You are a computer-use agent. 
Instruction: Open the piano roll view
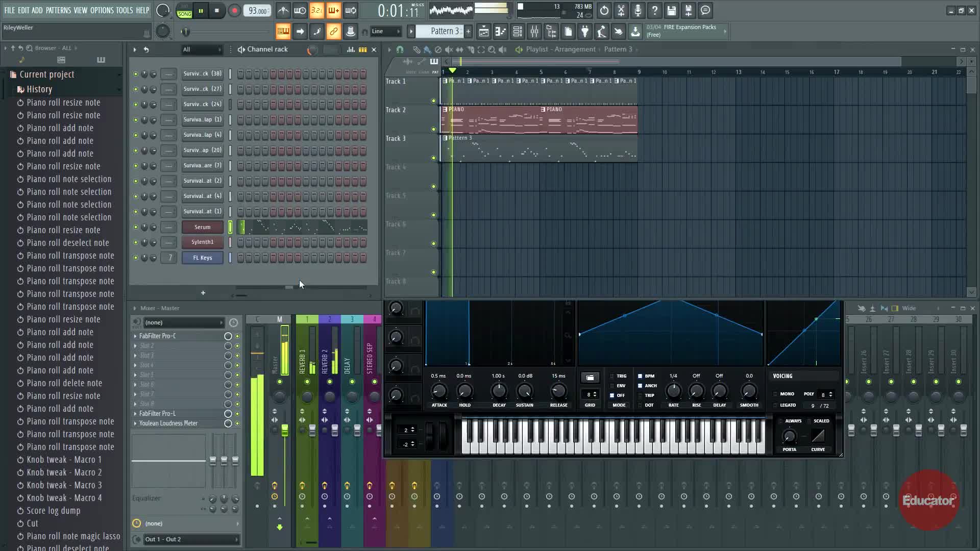(501, 32)
